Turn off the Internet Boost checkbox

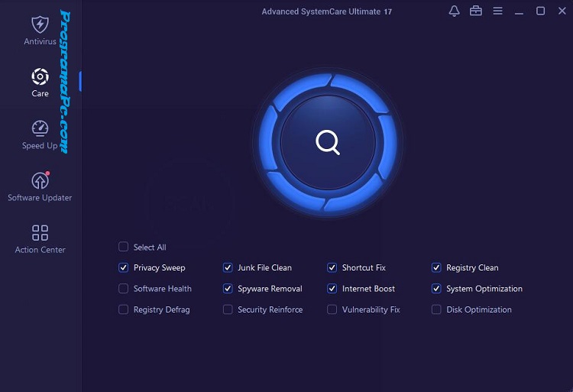[x=332, y=289]
